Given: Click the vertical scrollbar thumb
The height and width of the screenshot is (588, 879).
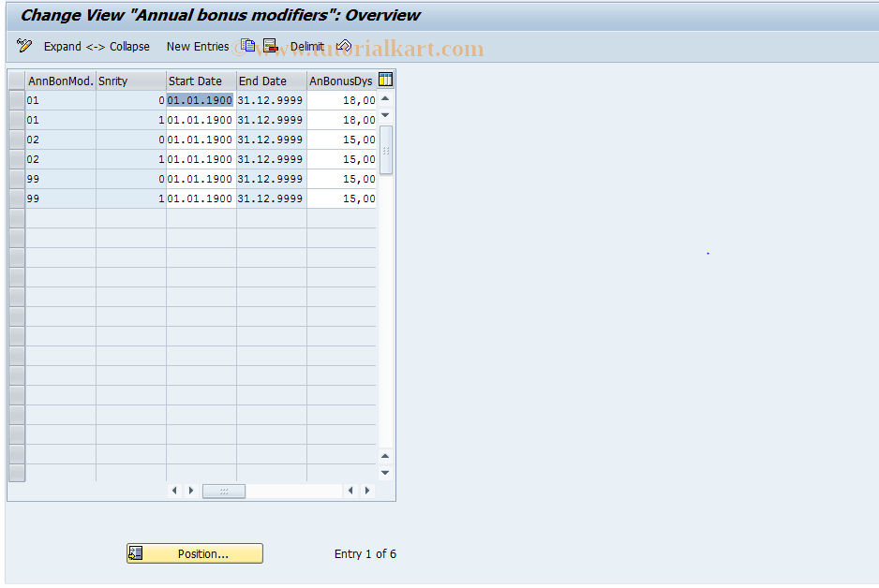Looking at the screenshot, I should (x=386, y=150).
